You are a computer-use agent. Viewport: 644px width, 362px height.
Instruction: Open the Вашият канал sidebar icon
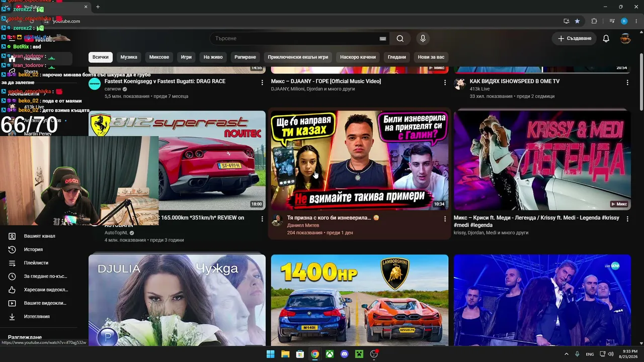[x=12, y=236]
